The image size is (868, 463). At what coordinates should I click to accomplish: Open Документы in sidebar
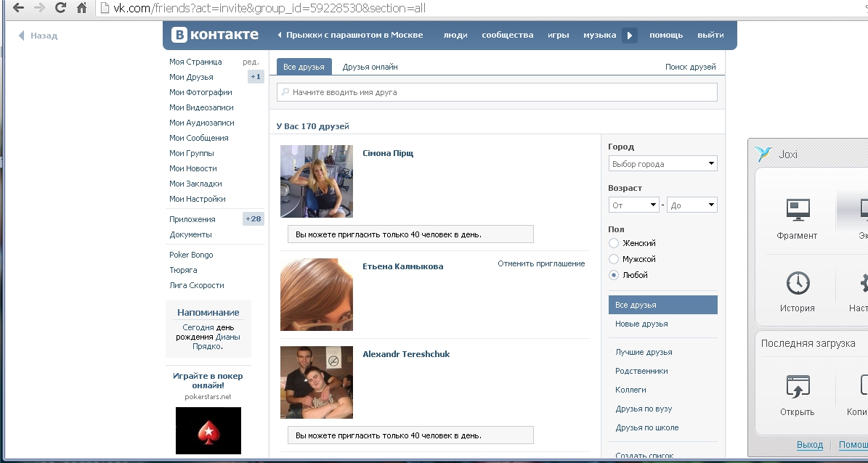point(190,234)
